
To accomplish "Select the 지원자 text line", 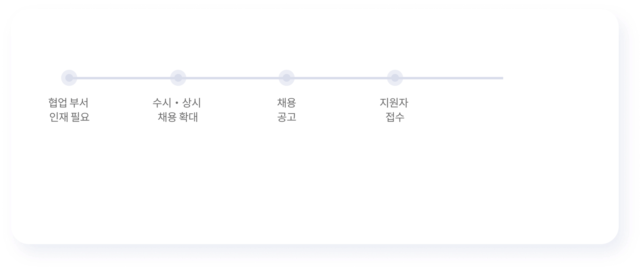I will point(394,103).
